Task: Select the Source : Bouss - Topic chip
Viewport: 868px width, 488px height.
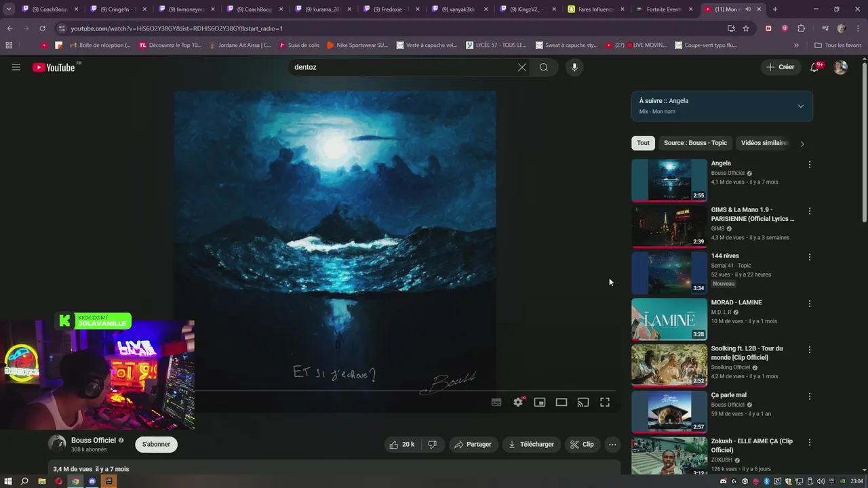Action: 695,143
